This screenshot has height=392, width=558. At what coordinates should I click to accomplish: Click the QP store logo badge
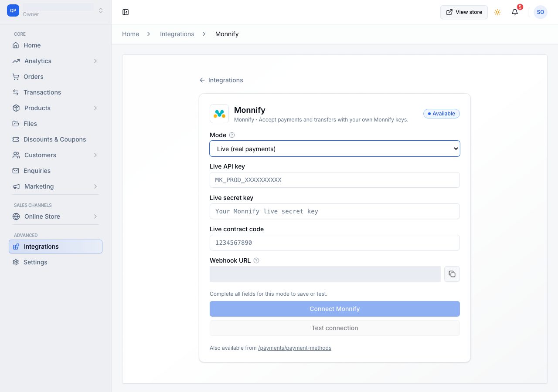[x=13, y=10]
